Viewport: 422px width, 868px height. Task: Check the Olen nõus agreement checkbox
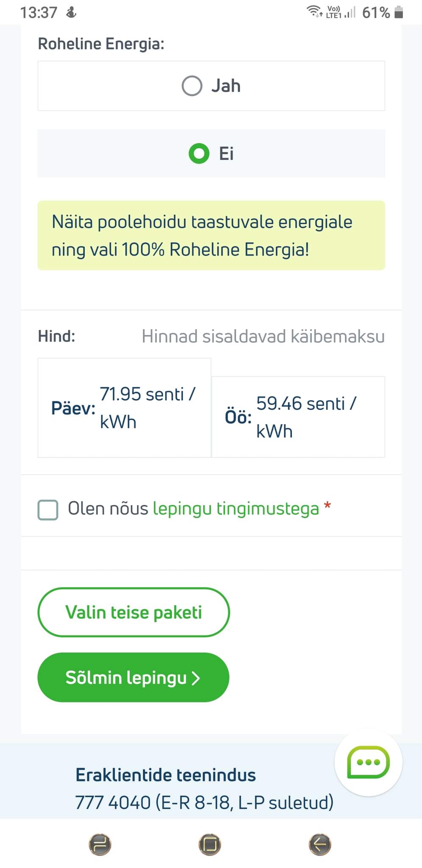click(x=48, y=509)
